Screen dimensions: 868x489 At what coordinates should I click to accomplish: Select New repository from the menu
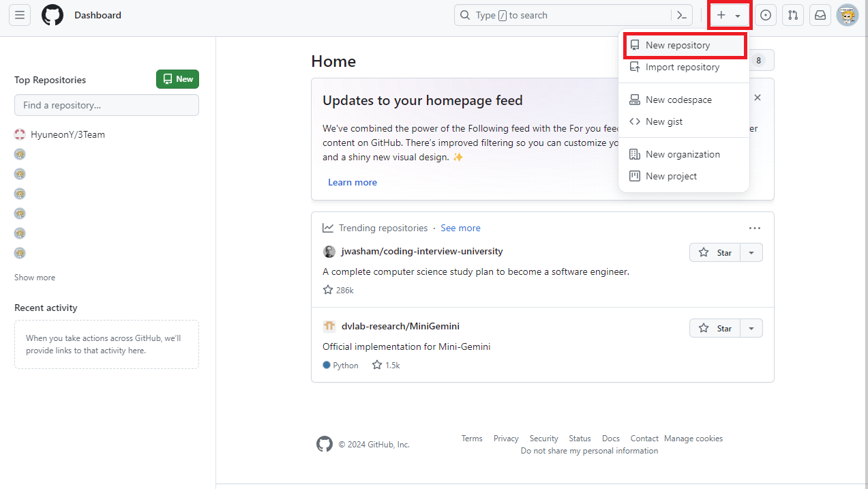click(x=684, y=45)
